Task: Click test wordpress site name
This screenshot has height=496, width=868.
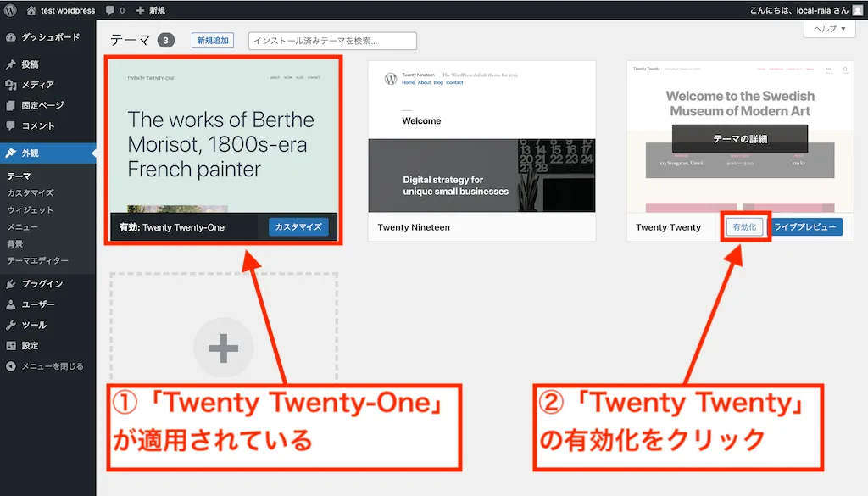Action: click(x=68, y=10)
